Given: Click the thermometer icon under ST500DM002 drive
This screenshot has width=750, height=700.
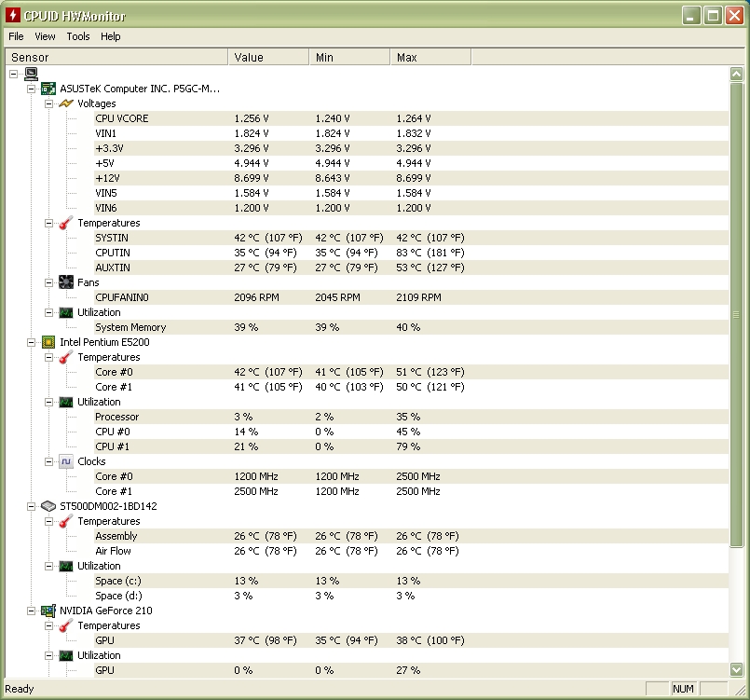Looking at the screenshot, I should tap(66, 521).
